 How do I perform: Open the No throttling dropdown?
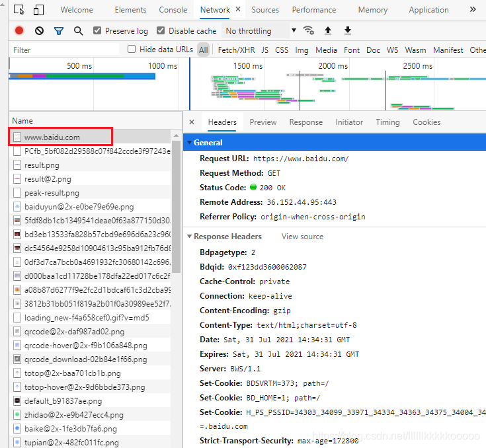(260, 30)
